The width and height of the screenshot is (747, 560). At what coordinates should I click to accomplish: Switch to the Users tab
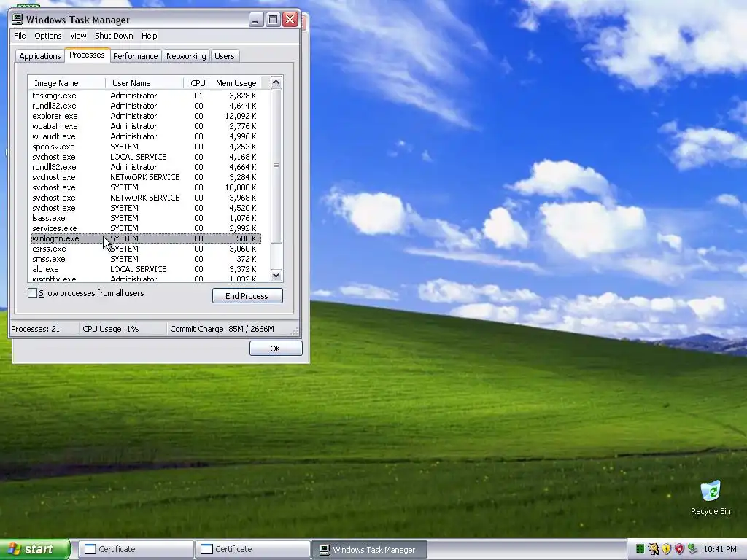225,55
